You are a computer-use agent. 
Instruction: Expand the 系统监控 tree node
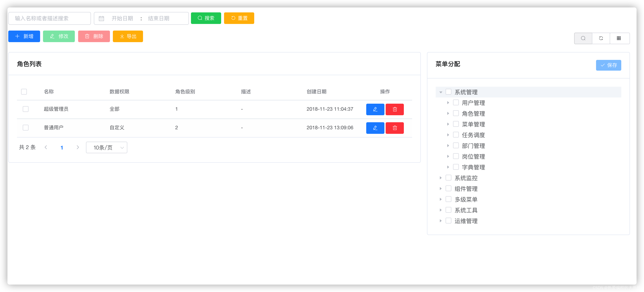pos(440,178)
